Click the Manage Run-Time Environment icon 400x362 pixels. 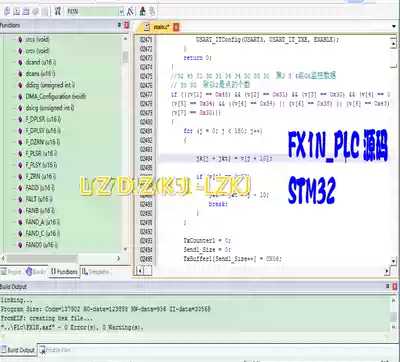pos(152,11)
